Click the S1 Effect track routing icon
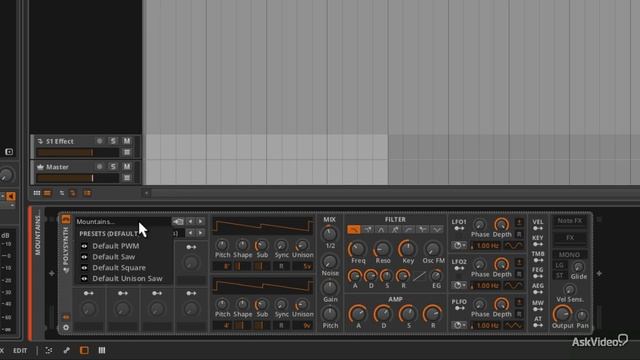The width and height of the screenshot is (640, 360). (x=40, y=141)
